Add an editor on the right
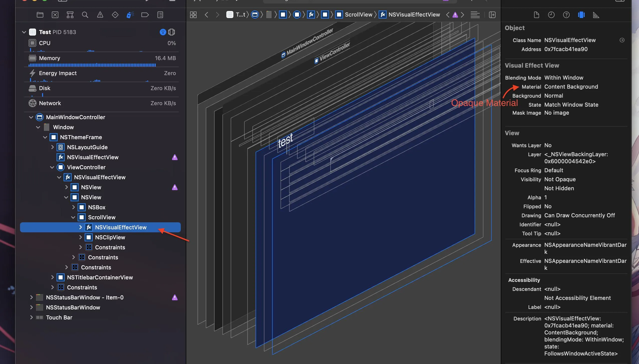The height and width of the screenshot is (364, 639). tap(492, 15)
